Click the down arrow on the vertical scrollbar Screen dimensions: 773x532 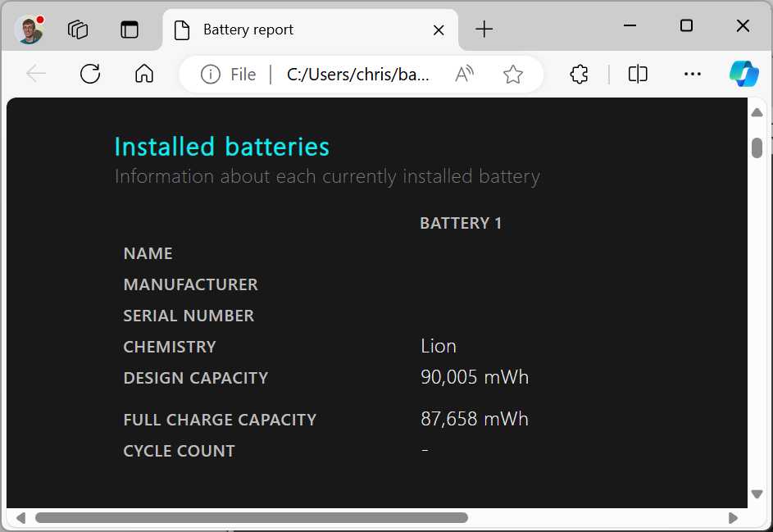(x=757, y=494)
